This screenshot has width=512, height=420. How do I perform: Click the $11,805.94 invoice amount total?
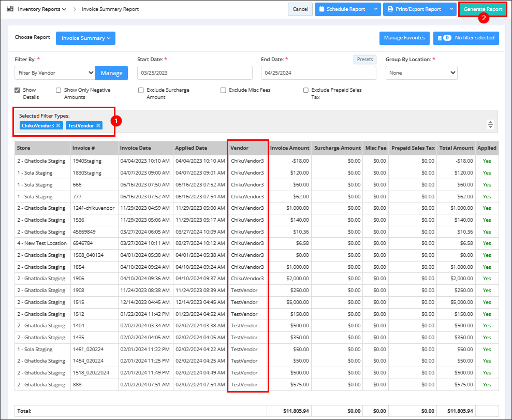296,411
